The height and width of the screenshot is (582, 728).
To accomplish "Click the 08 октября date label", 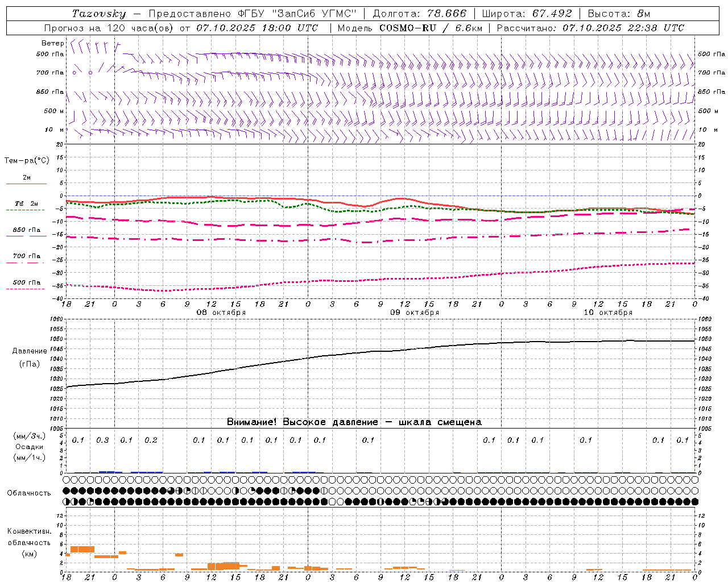I will tap(221, 313).
